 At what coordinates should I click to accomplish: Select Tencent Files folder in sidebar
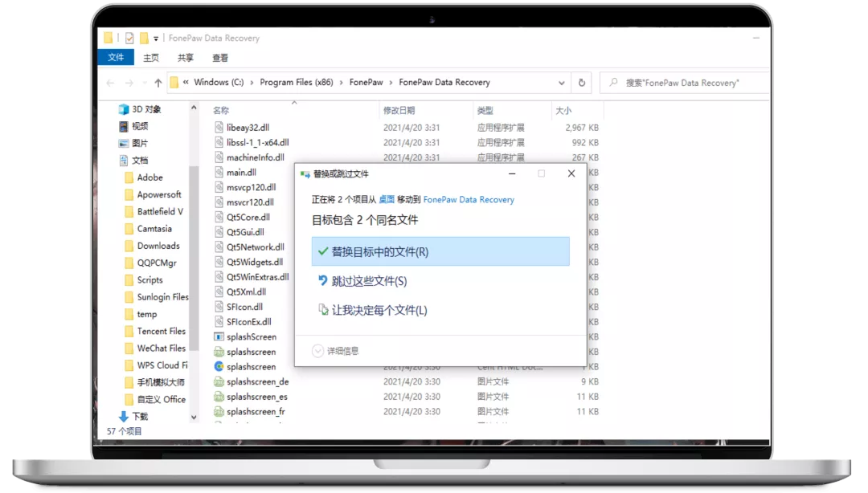click(x=161, y=331)
